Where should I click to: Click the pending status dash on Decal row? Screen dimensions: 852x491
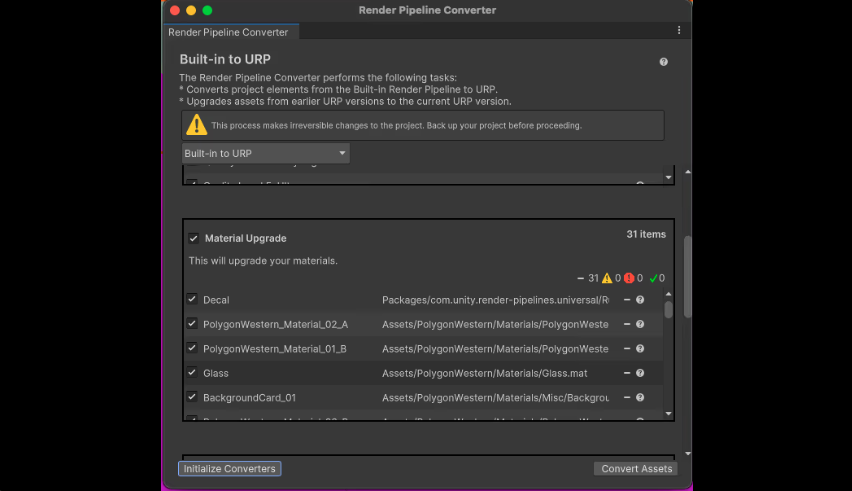pyautogui.click(x=627, y=300)
